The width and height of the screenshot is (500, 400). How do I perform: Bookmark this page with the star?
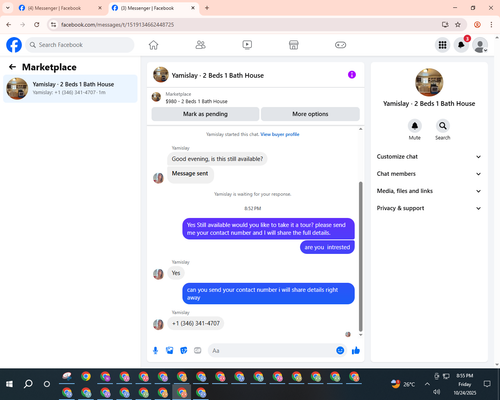coord(458,24)
